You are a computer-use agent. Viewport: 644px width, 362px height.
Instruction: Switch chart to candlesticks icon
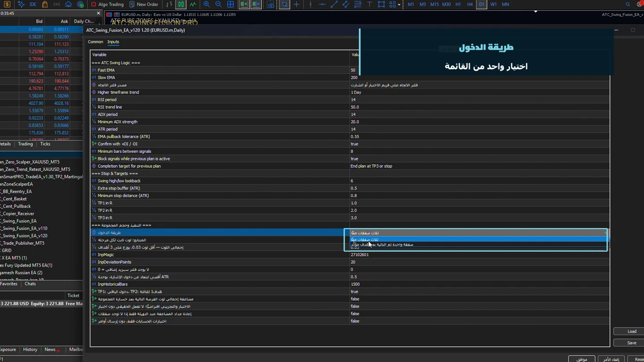pos(181,4)
